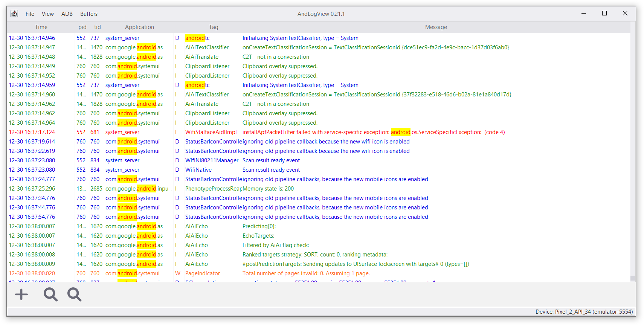Select the log row timestamped 12-30 16:37:19.614
The image size is (644, 325).
point(319,142)
